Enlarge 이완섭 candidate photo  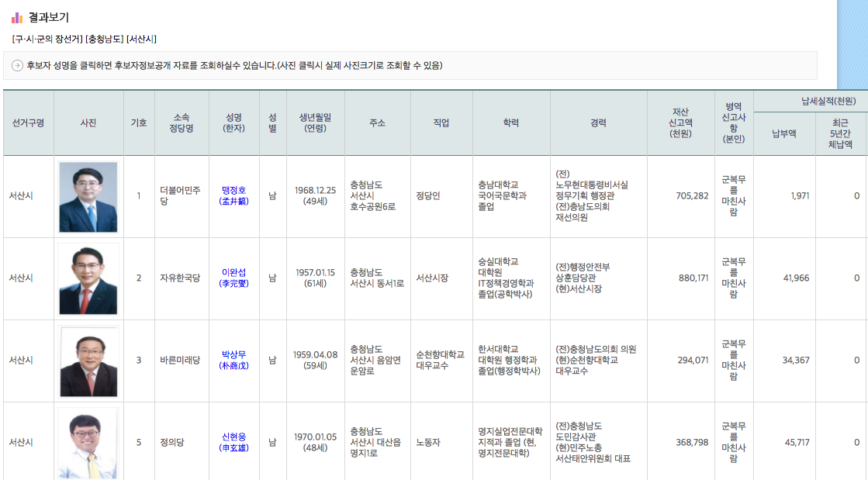click(88, 279)
